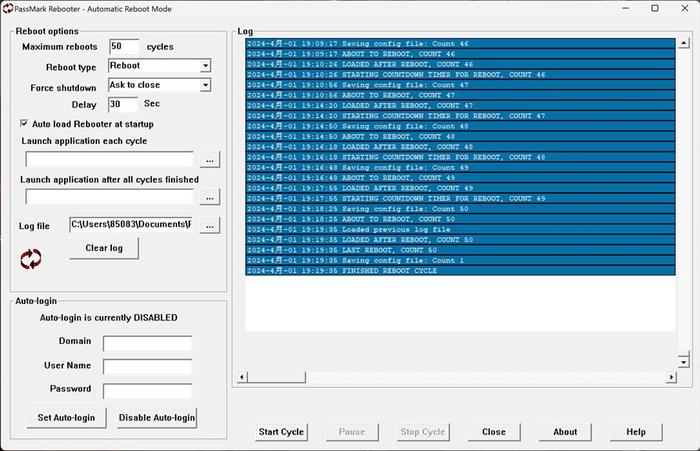Click the Clear log button
The width and height of the screenshot is (700, 451).
pyautogui.click(x=104, y=248)
